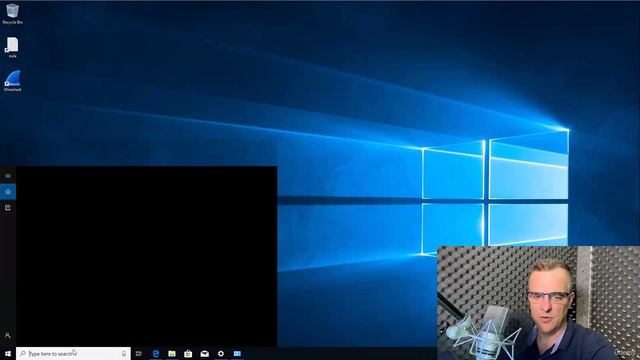Select the Wireshark desktop shortcut
The width and height of the screenshot is (640, 360).
pos(12,81)
